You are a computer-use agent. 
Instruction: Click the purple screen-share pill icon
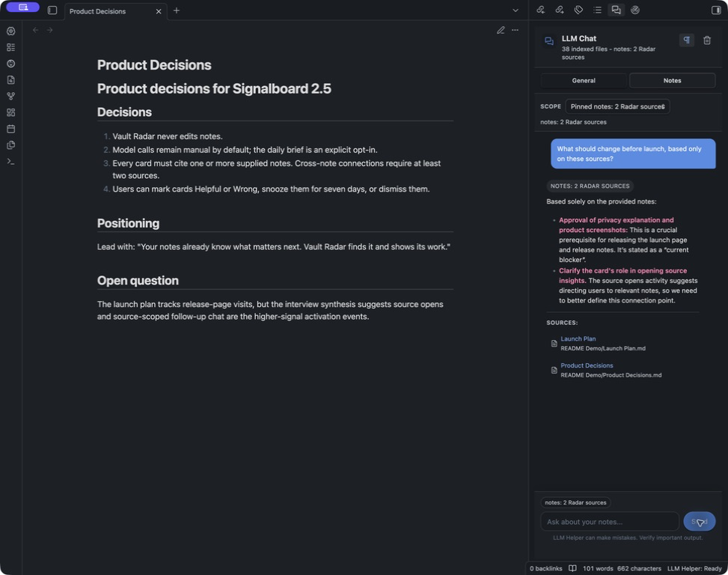(x=22, y=7)
